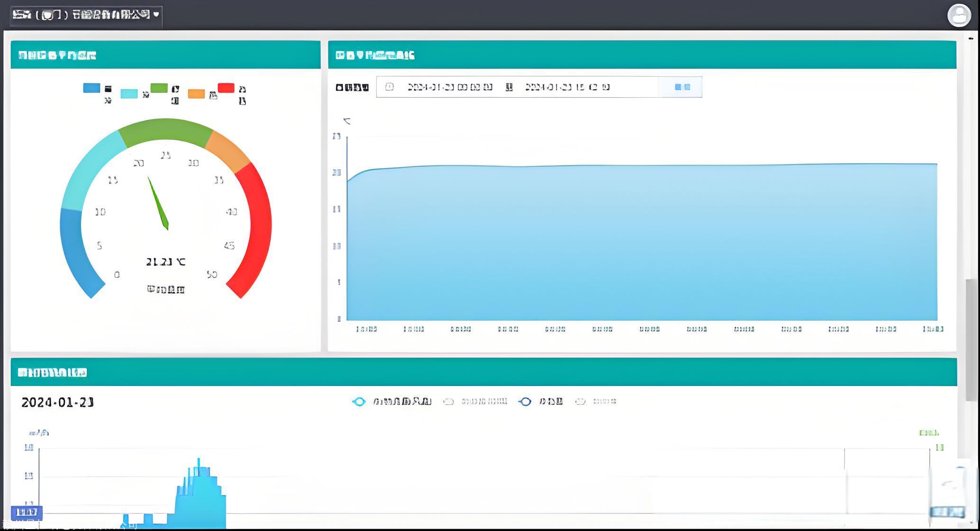
Task: Click the vertical scrollbar thumb on right edge
Action: 972,339
